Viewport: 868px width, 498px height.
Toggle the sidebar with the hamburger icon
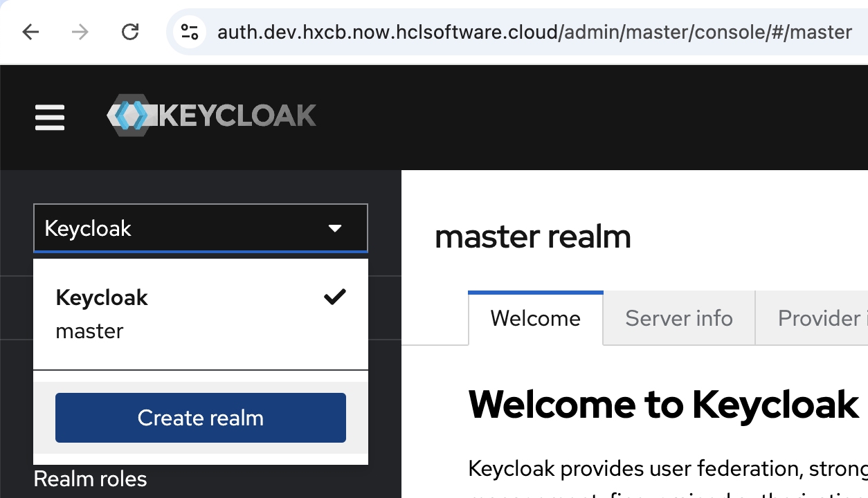pyautogui.click(x=50, y=118)
